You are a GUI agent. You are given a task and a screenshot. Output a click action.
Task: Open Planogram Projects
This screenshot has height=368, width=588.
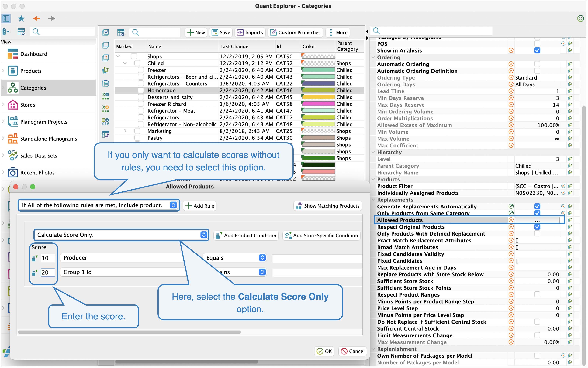pos(48,122)
